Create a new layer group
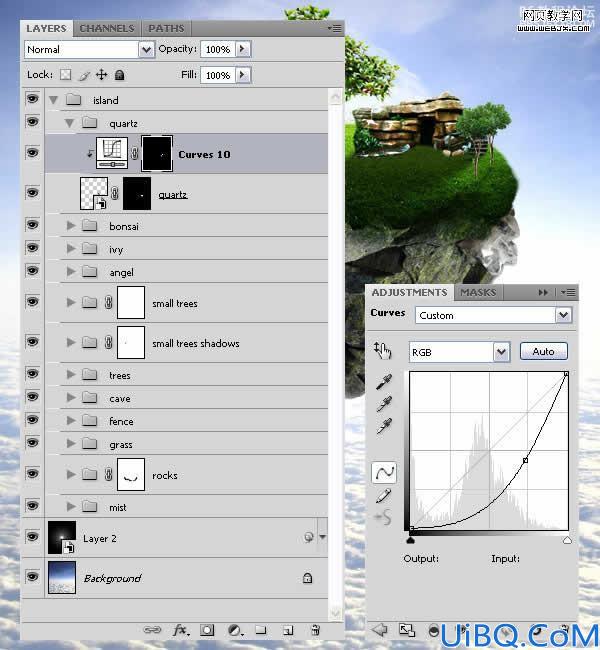This screenshot has height=650, width=600. pyautogui.click(x=261, y=630)
